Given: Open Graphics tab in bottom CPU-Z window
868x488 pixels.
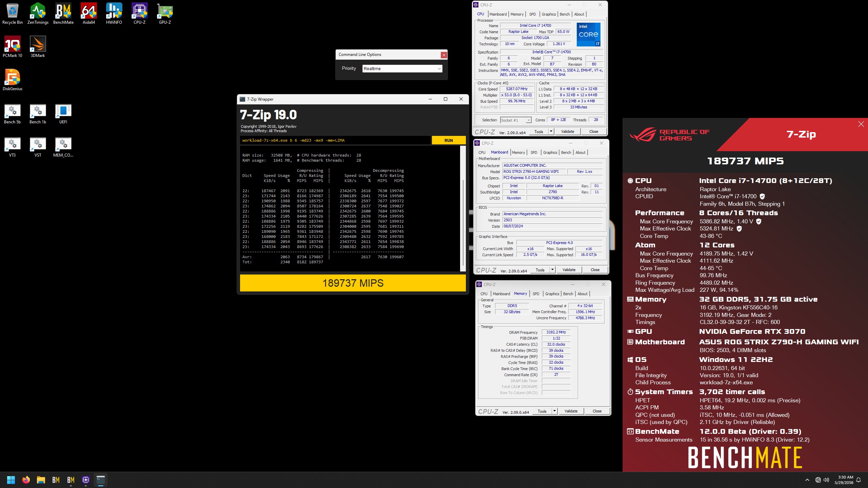Looking at the screenshot, I should (x=552, y=294).
